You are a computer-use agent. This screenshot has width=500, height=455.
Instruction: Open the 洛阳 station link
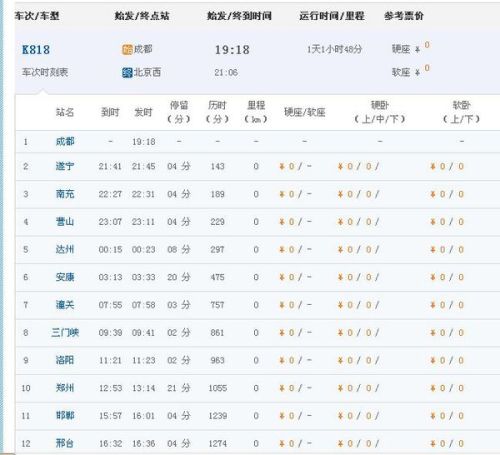pyautogui.click(x=65, y=360)
